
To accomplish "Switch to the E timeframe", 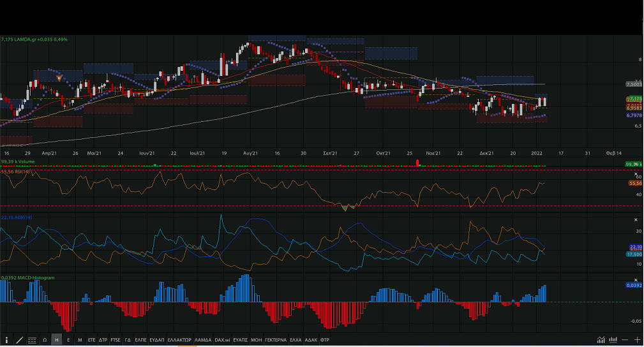I will click(x=68, y=340).
